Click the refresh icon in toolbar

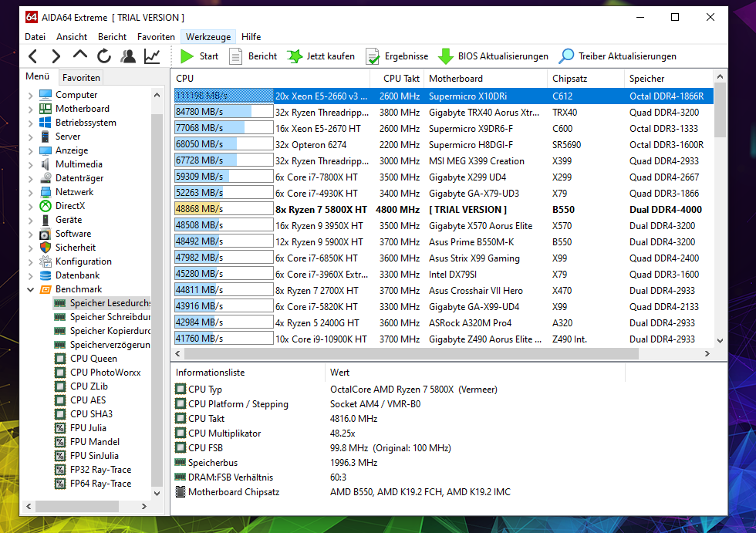coord(104,56)
